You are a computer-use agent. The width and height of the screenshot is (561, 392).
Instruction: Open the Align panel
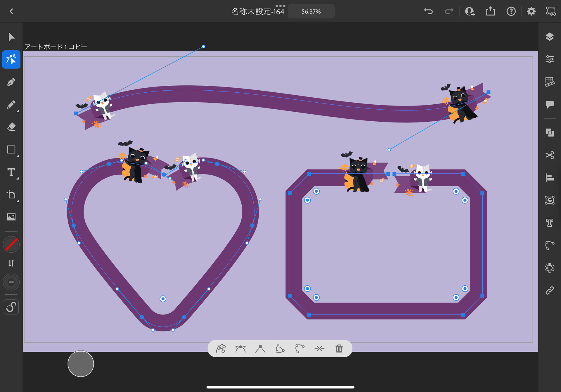(x=550, y=177)
